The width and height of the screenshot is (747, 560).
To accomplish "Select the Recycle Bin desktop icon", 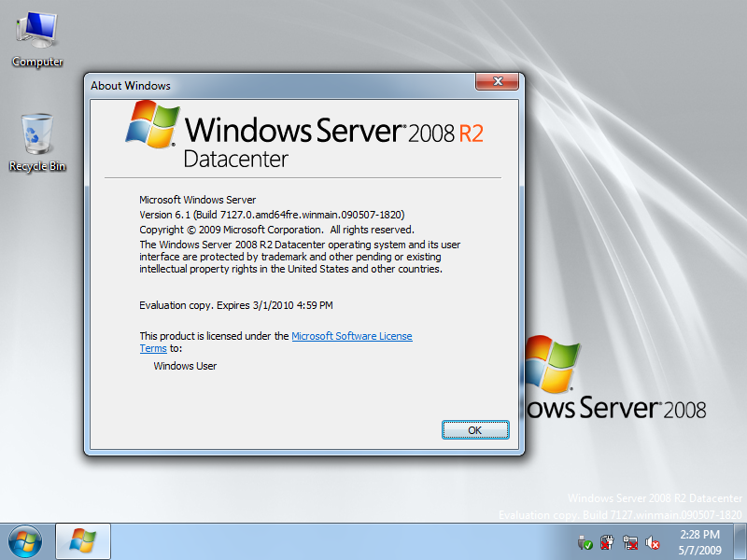I will tap(37, 142).
